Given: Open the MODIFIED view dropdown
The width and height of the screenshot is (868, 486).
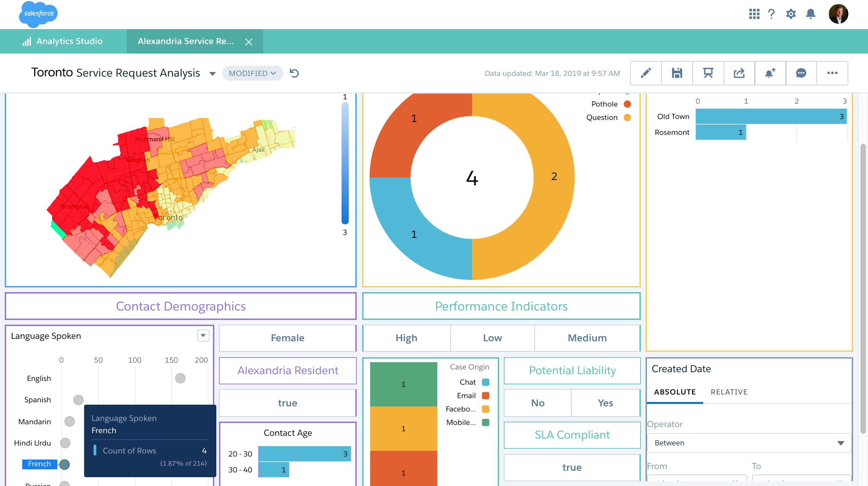Looking at the screenshot, I should coord(253,73).
